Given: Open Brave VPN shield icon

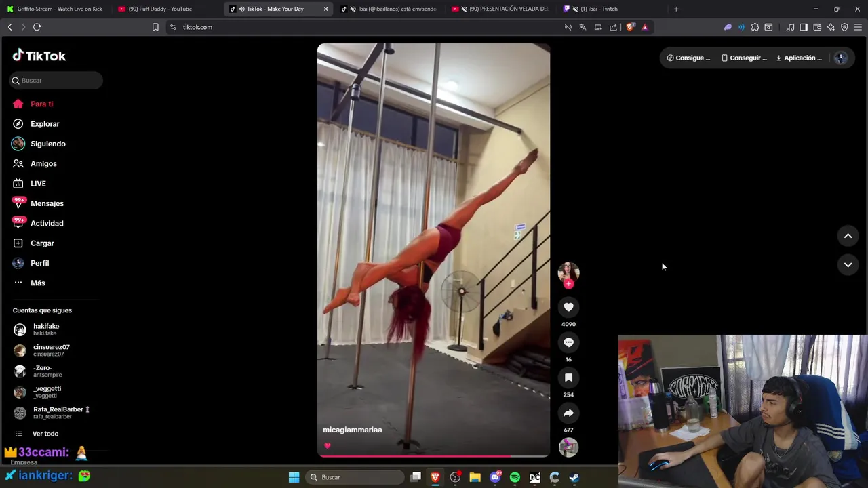Looking at the screenshot, I should pyautogui.click(x=844, y=27).
